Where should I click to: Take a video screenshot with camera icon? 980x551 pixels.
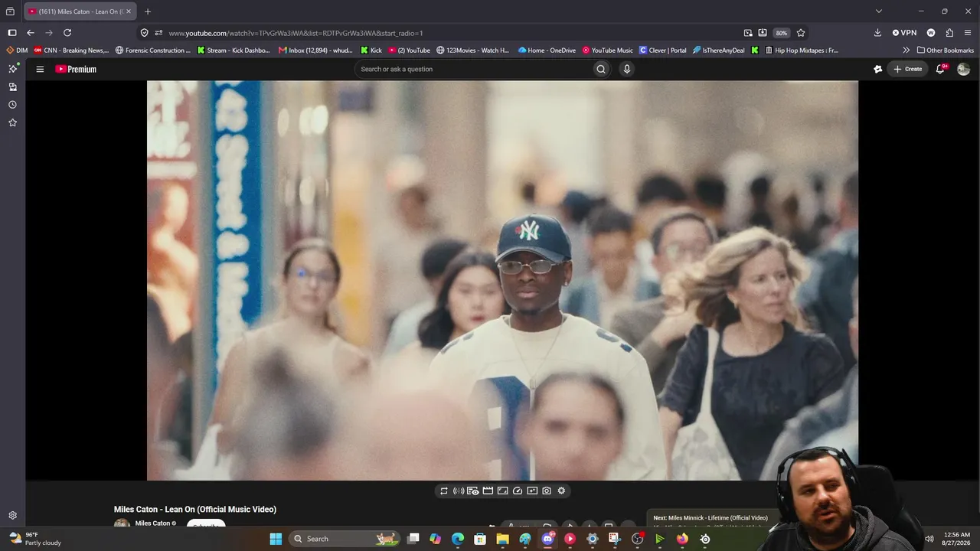547,491
